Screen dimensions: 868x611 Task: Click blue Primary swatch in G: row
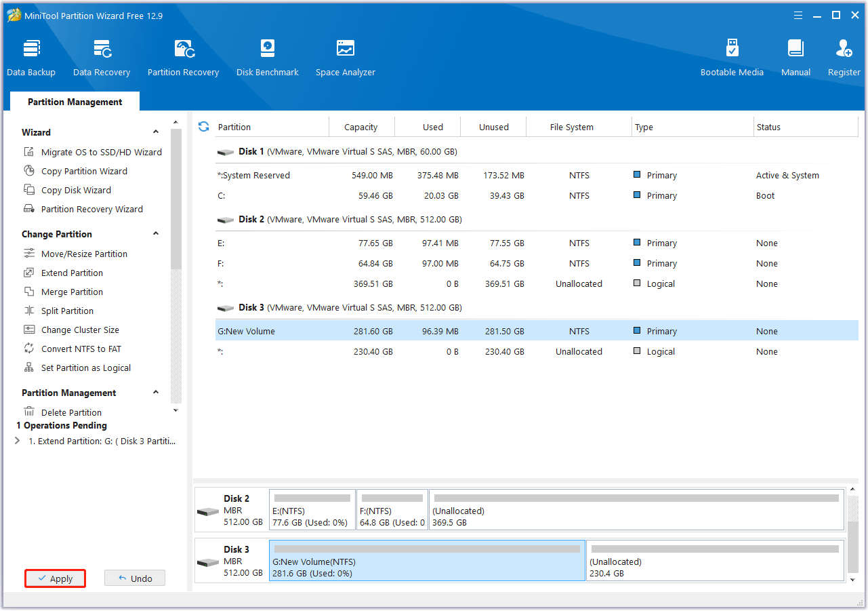(637, 330)
